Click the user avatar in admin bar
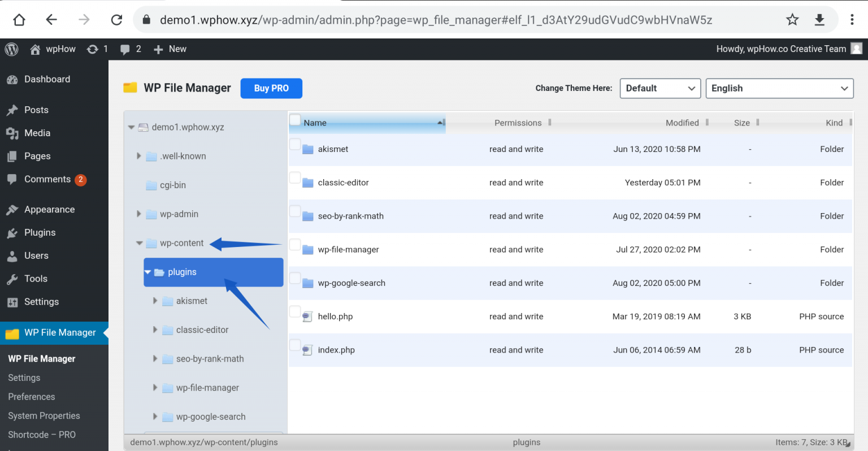 click(857, 49)
